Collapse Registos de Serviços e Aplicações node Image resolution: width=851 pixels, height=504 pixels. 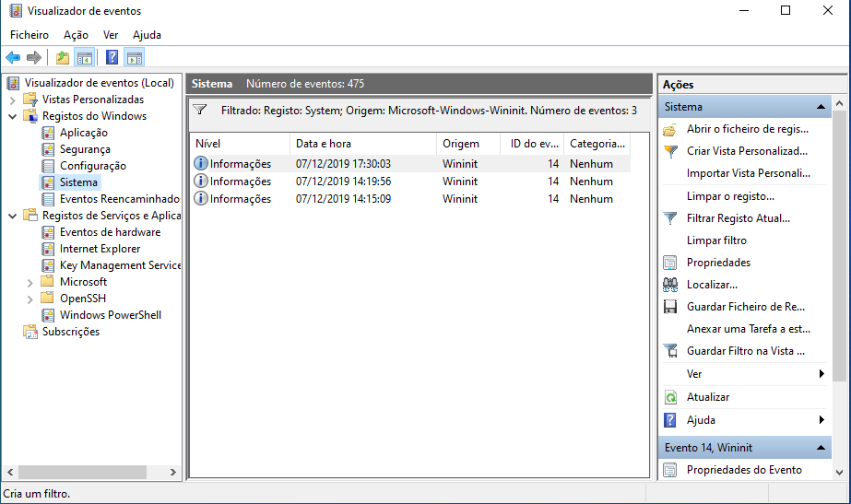pyautogui.click(x=13, y=216)
